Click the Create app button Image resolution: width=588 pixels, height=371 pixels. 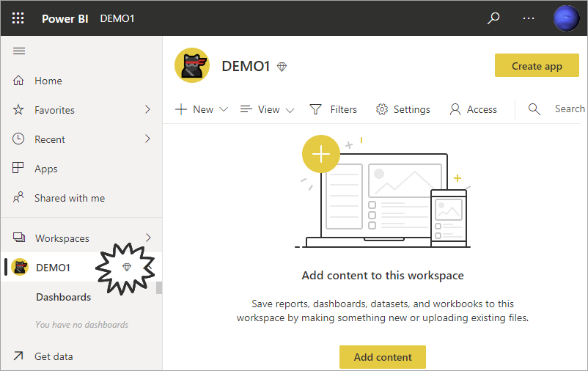click(537, 65)
